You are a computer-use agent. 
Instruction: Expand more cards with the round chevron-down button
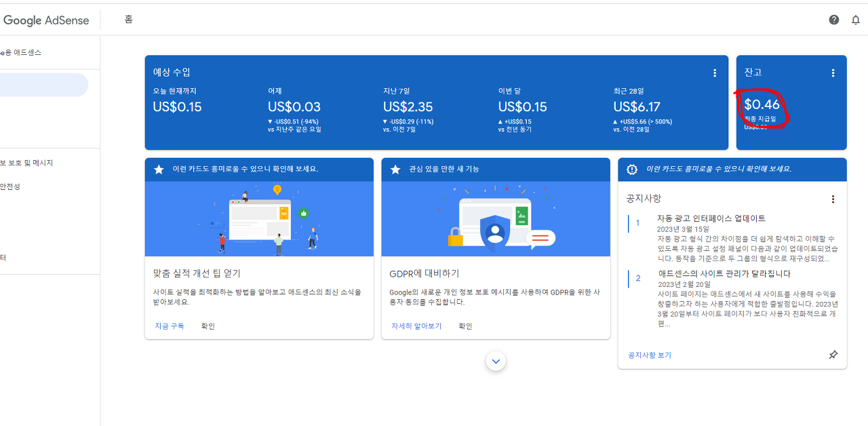[496, 362]
